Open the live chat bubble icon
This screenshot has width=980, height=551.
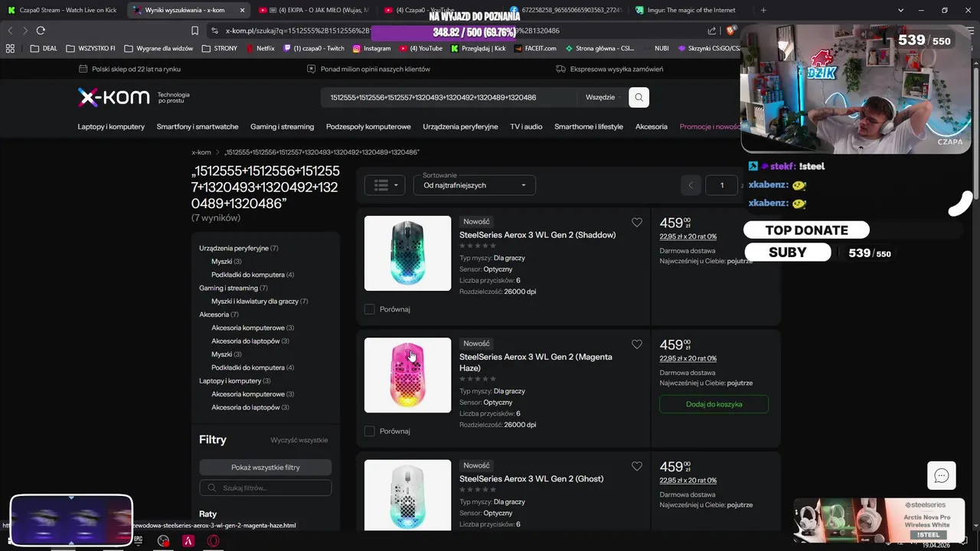(942, 476)
